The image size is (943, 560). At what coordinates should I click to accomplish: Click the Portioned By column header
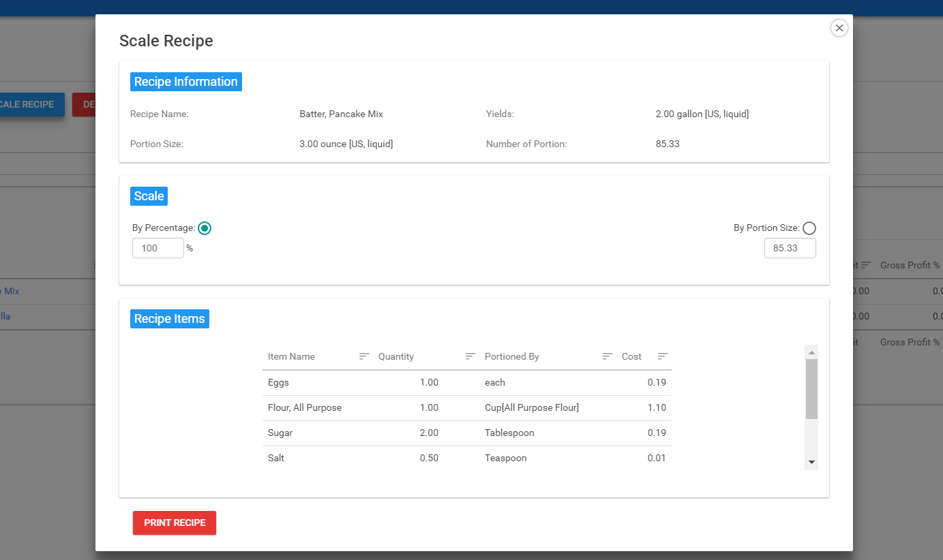tap(512, 356)
